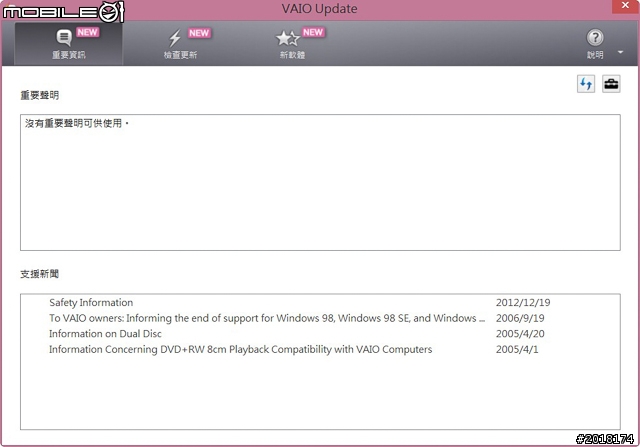Open the Safety Information news item

(x=91, y=302)
